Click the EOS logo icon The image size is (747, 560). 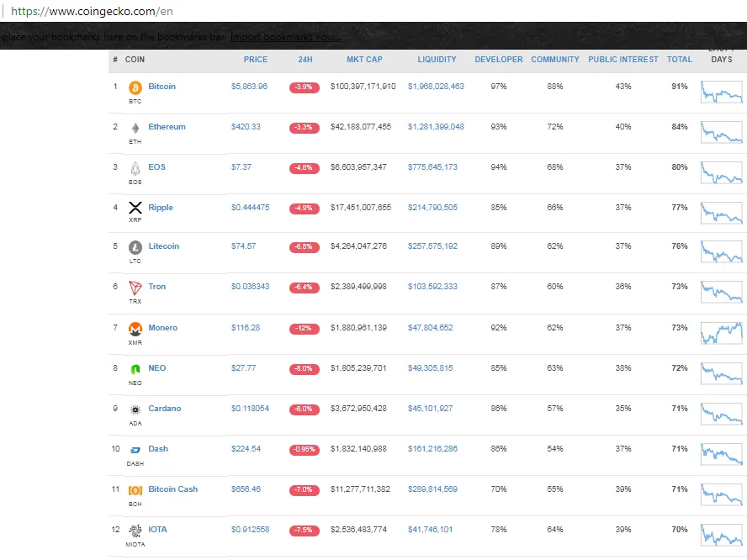(x=135, y=168)
